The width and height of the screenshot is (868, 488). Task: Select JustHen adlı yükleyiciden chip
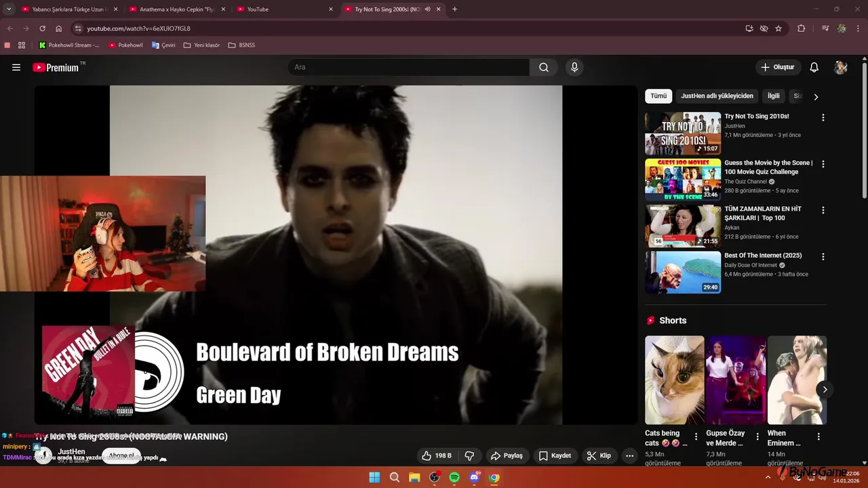717,96
